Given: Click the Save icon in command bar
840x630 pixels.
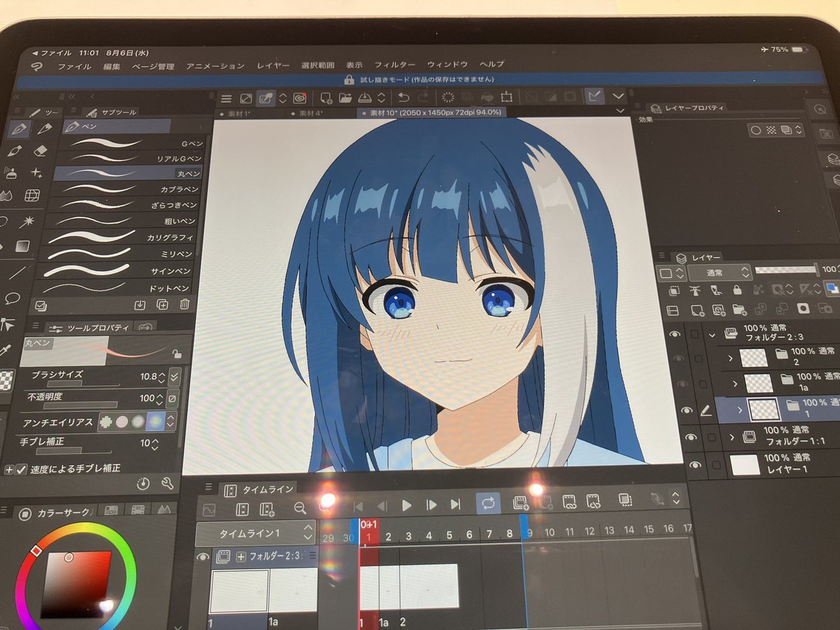Looking at the screenshot, I should [366, 97].
